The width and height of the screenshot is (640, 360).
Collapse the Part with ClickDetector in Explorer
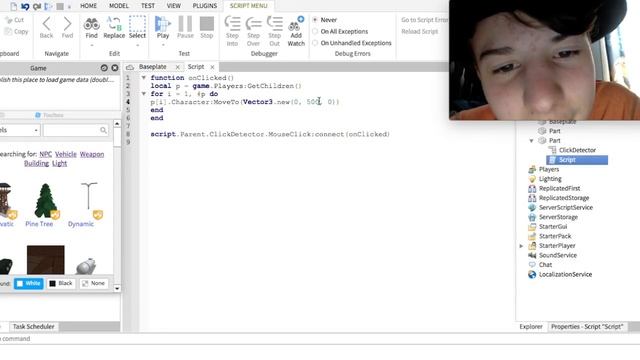click(531, 141)
